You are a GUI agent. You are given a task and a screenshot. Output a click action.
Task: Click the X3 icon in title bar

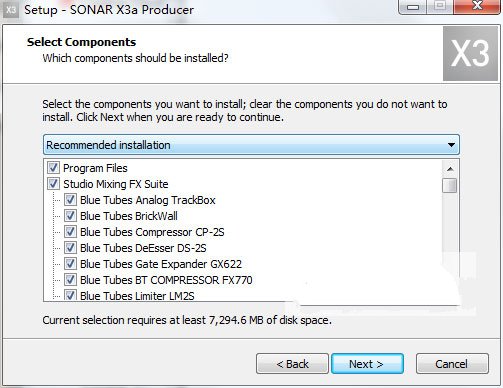pos(11,10)
